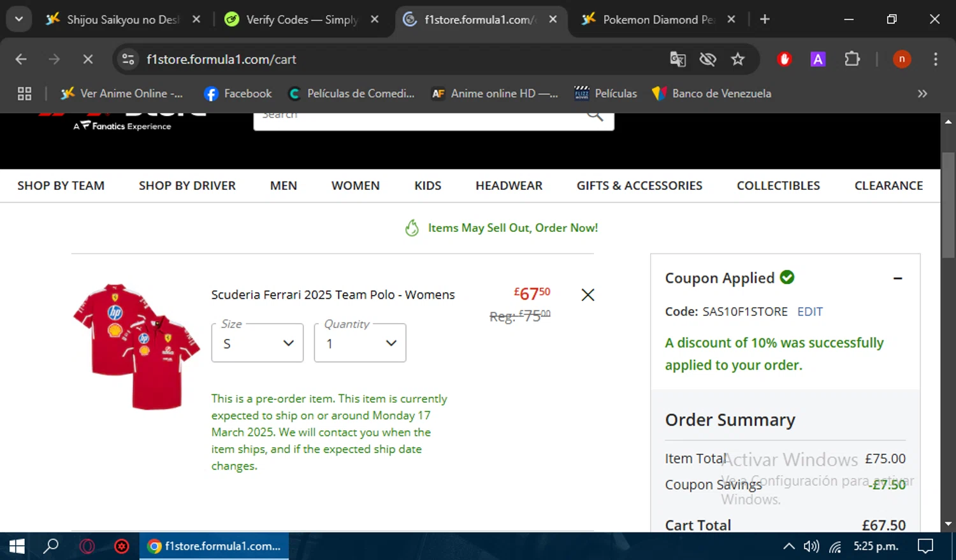The image size is (956, 560).
Task: Open a new browser tab
Action: tap(765, 19)
